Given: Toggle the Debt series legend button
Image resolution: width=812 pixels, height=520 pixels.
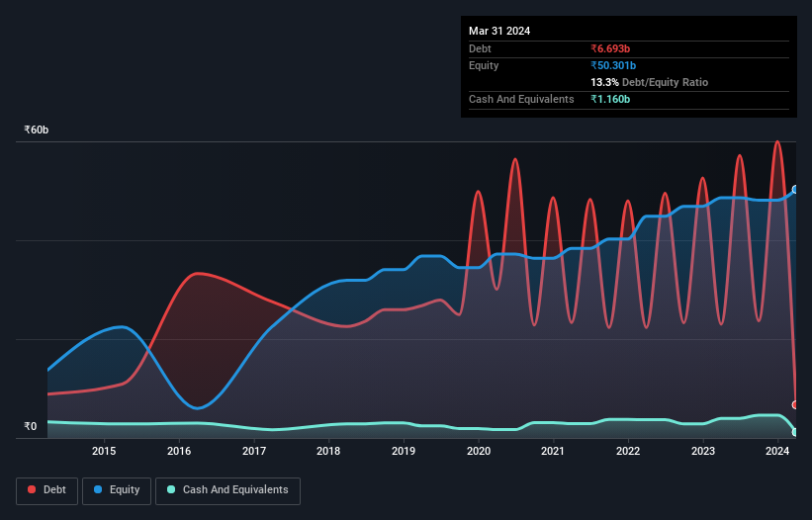Looking at the screenshot, I should [47, 490].
